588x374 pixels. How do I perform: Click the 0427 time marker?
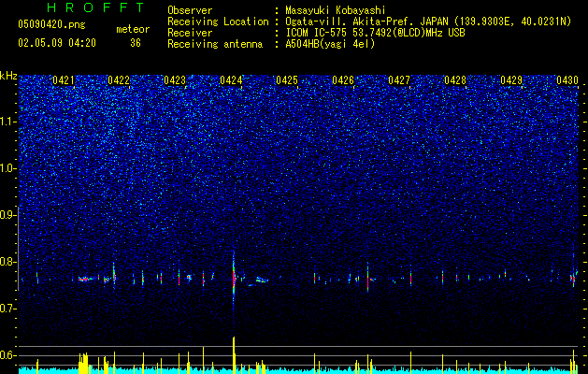click(399, 80)
